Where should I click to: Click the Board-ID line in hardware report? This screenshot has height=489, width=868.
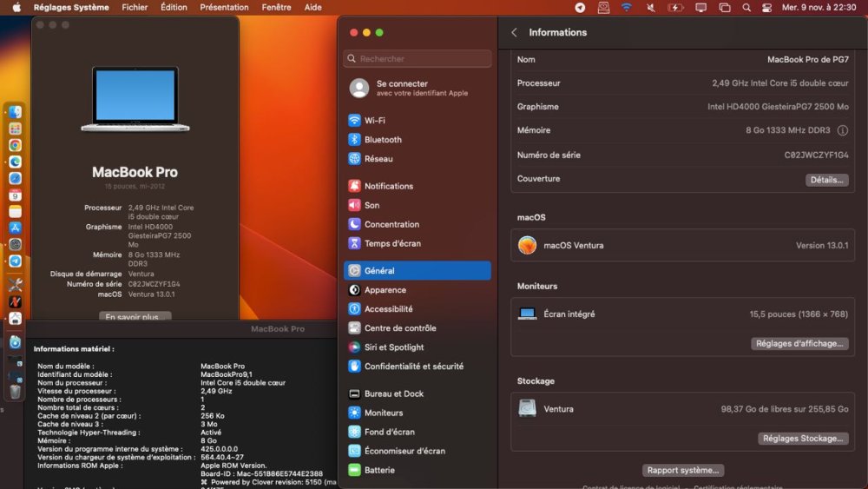point(261,473)
